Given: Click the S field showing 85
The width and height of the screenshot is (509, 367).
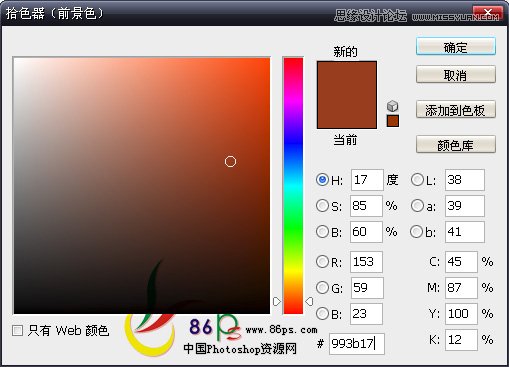Looking at the screenshot, I should click(x=366, y=206).
